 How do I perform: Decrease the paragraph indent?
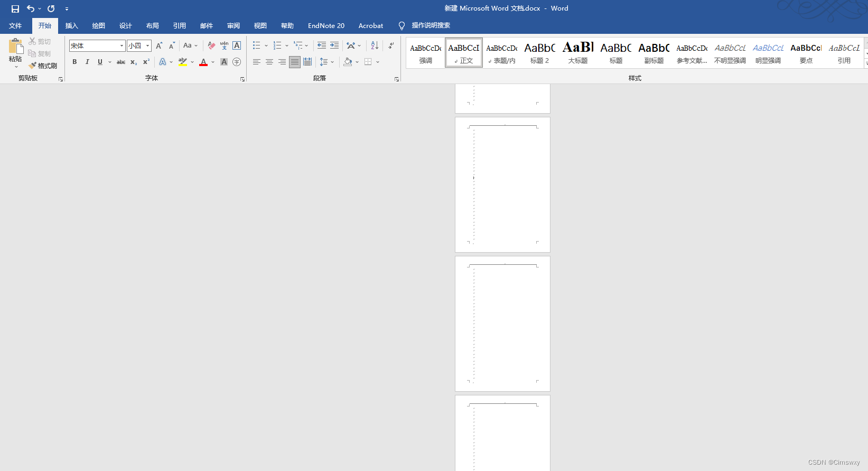322,46
